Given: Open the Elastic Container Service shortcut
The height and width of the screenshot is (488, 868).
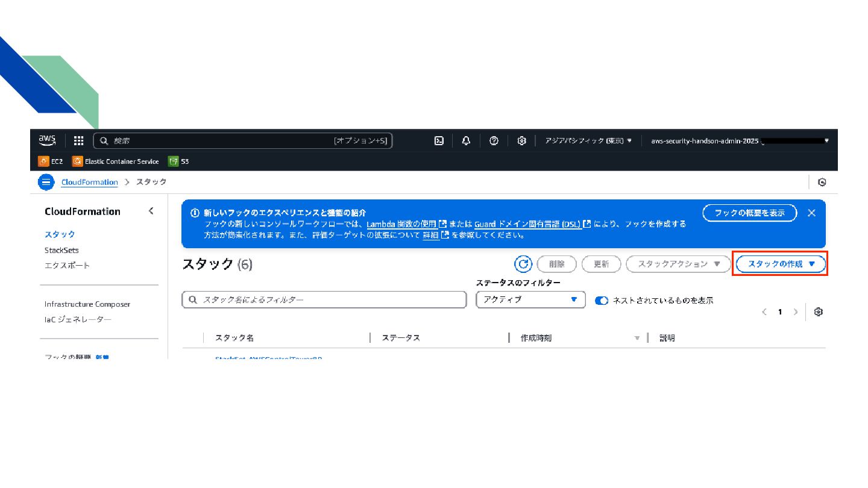Looking at the screenshot, I should coord(116,161).
